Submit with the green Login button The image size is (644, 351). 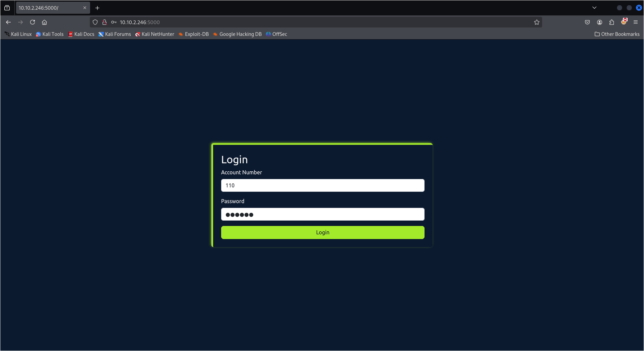(x=323, y=232)
